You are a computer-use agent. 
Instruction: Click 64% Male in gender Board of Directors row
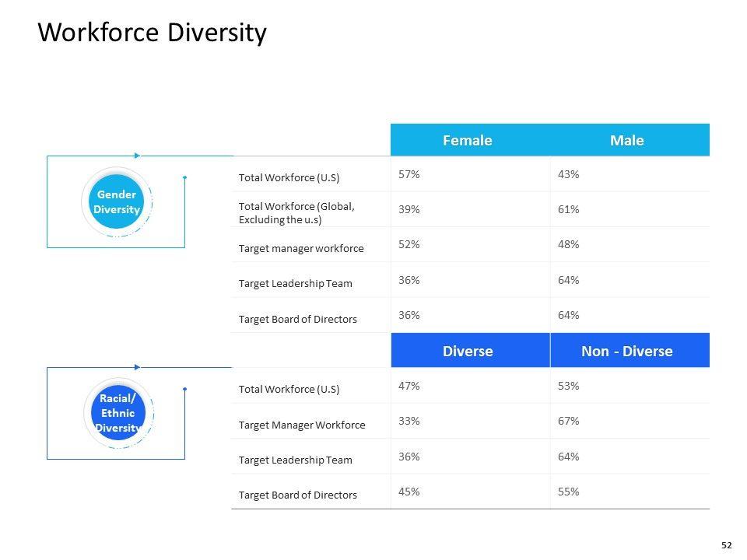[x=568, y=315]
